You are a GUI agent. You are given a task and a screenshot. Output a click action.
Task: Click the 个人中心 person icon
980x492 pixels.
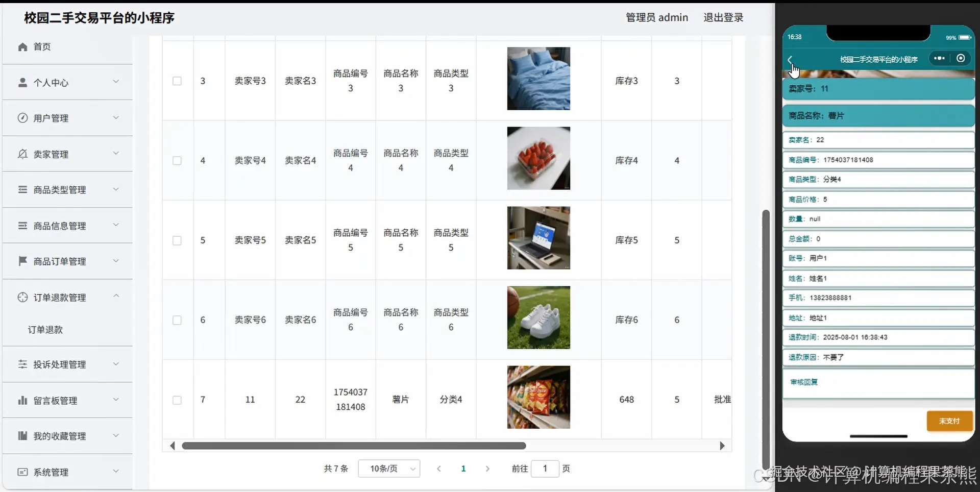(22, 82)
